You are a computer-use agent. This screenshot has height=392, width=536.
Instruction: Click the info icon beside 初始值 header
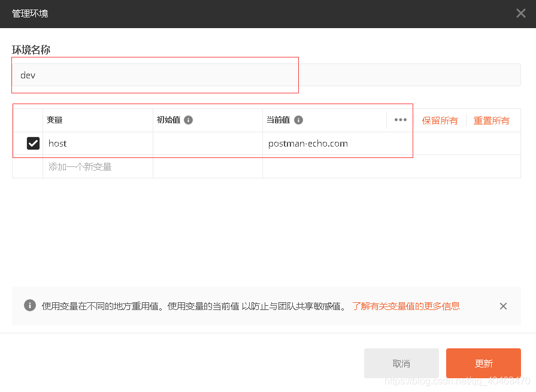188,120
